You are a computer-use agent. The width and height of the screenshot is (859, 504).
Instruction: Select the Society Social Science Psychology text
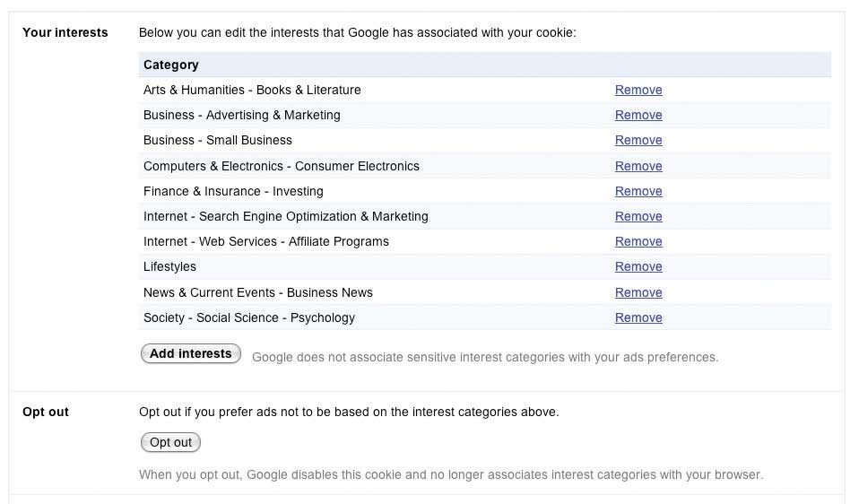click(x=249, y=317)
